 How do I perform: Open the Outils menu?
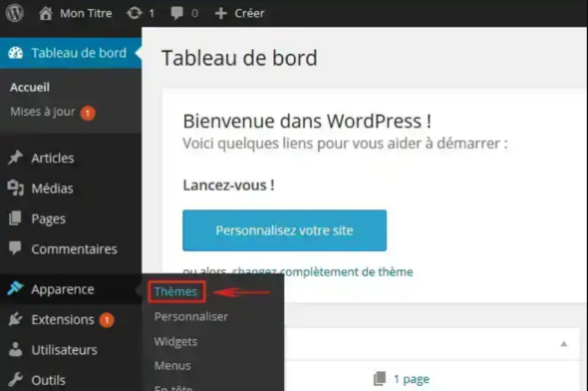49,380
